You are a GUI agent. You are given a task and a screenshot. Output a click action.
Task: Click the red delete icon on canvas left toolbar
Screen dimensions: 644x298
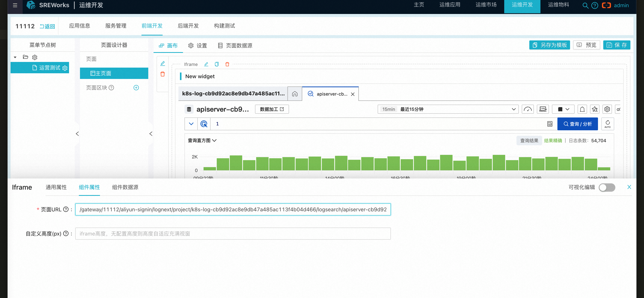tap(162, 74)
